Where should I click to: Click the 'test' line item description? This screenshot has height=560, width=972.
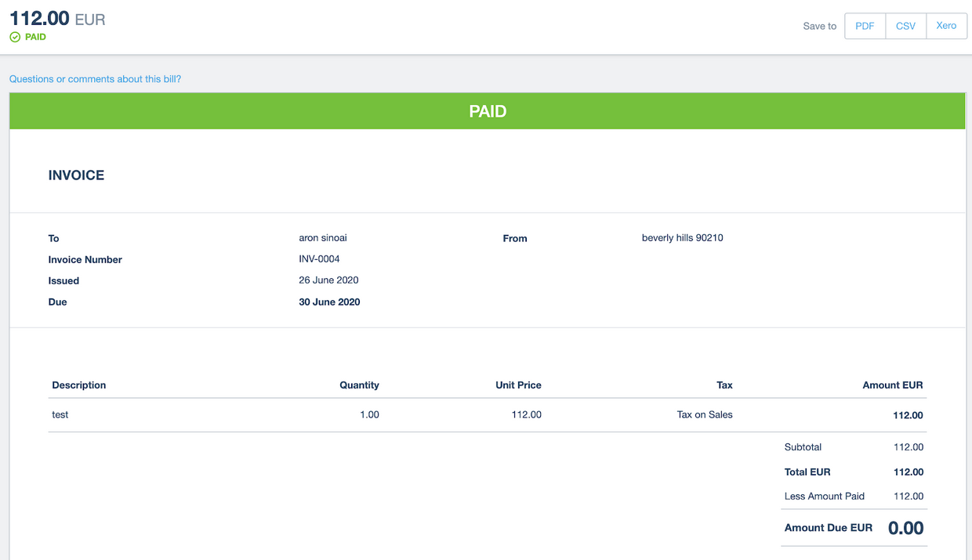click(x=60, y=414)
